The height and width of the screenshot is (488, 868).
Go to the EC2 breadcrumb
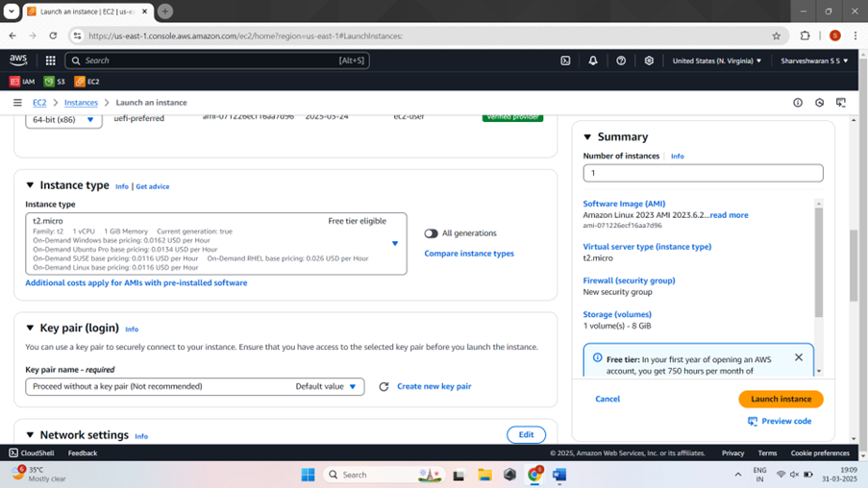(x=39, y=103)
